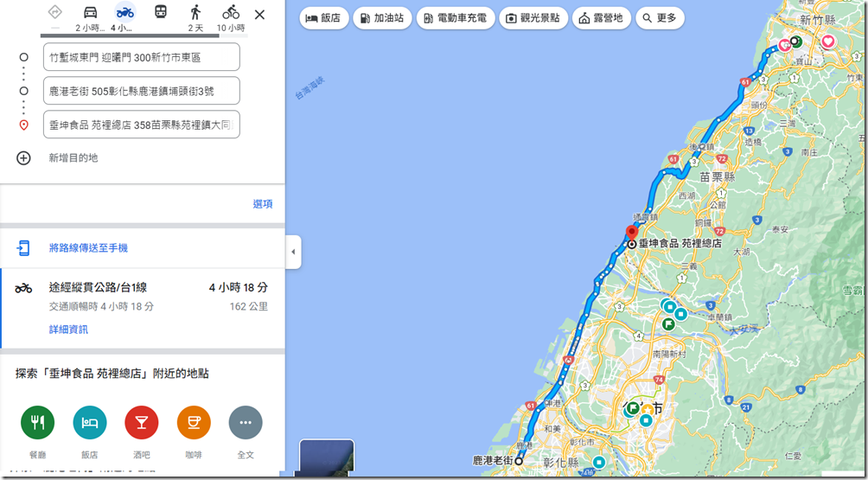Viewport: 868px width, 480px height.
Task: Explore nearby 咖啡 coffee icon
Action: (194, 422)
